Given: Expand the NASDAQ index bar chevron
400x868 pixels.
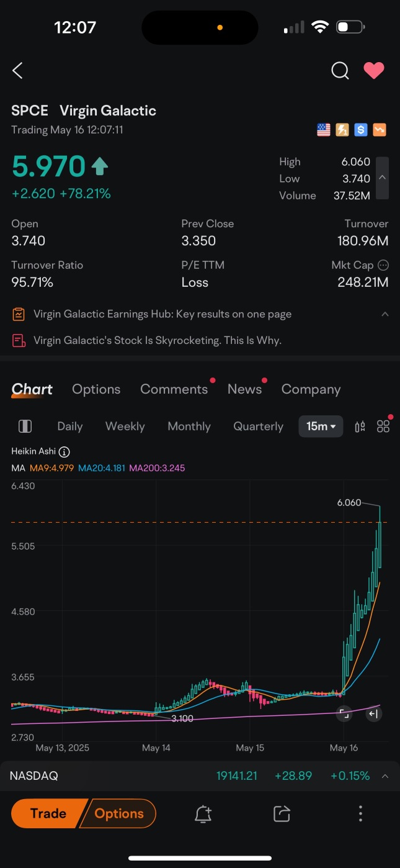Looking at the screenshot, I should pyautogui.click(x=385, y=776).
